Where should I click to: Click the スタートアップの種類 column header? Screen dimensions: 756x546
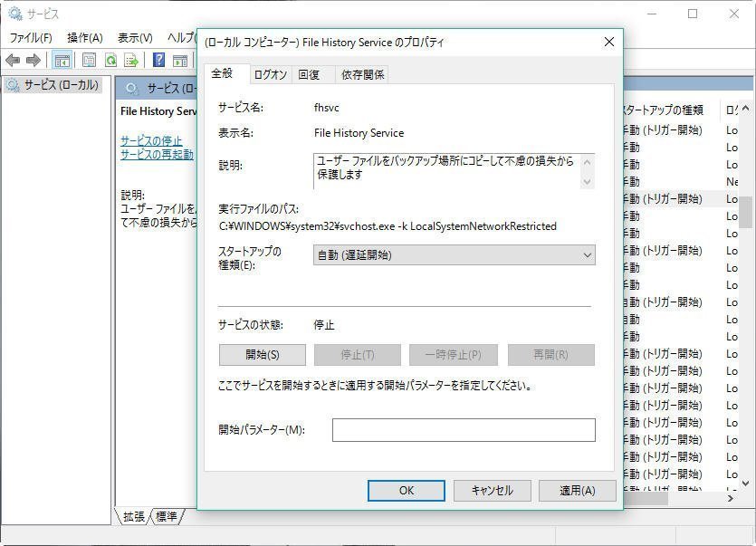669,110
